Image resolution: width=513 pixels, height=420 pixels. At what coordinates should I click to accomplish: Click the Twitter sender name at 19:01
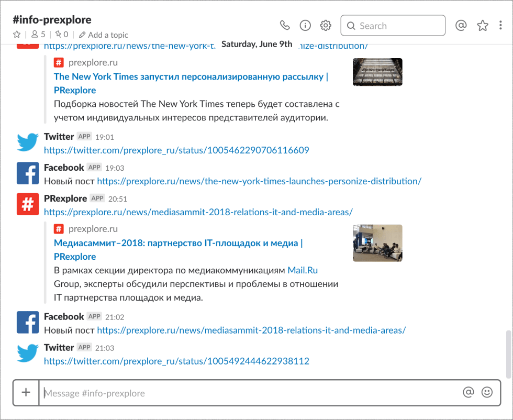tap(59, 137)
